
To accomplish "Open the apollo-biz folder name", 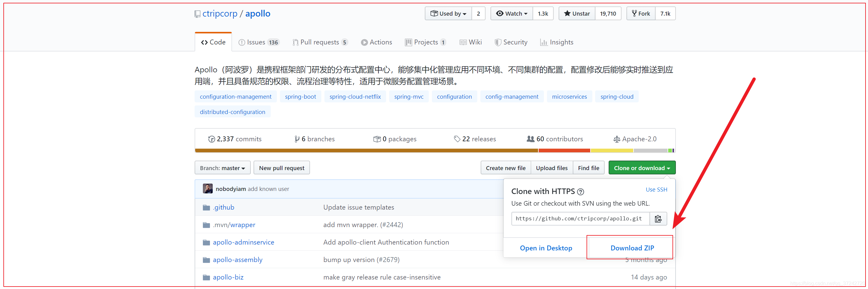I will click(x=228, y=278).
